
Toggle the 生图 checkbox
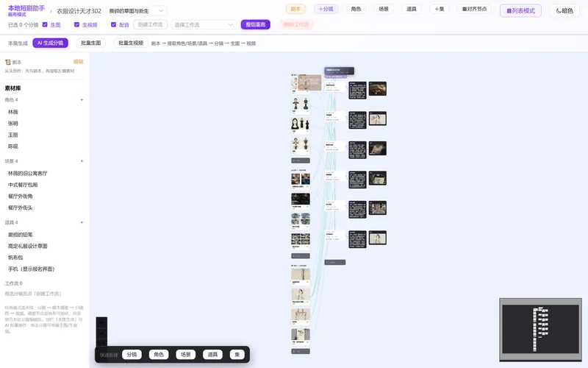click(45, 25)
